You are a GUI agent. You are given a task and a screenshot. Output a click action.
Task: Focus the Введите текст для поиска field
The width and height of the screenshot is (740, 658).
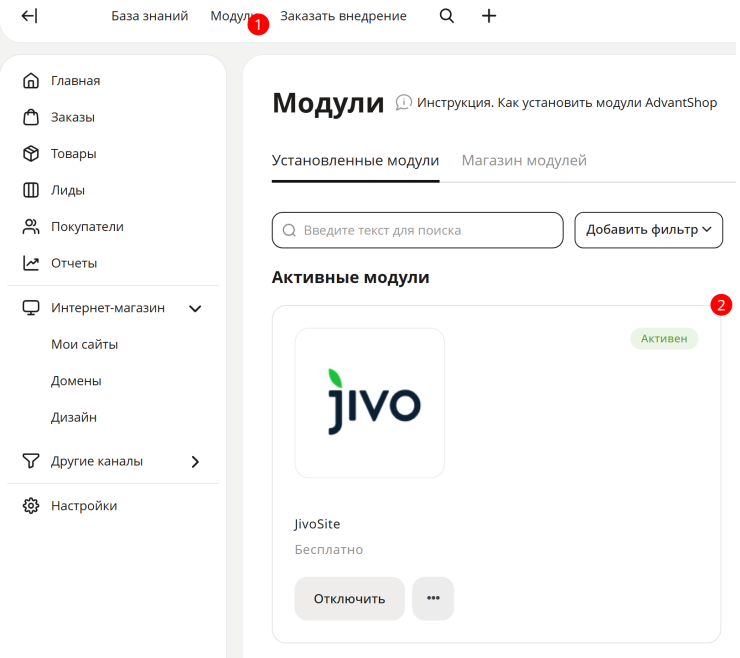[x=418, y=230]
